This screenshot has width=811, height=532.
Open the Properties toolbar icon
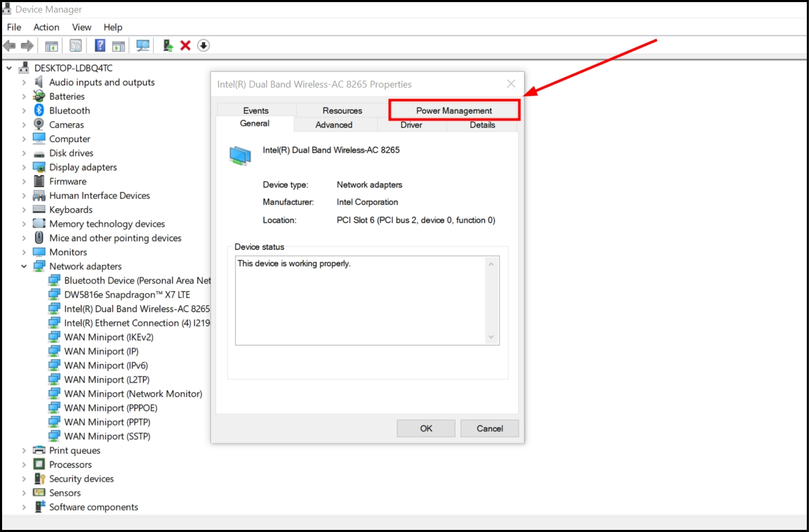[76, 46]
